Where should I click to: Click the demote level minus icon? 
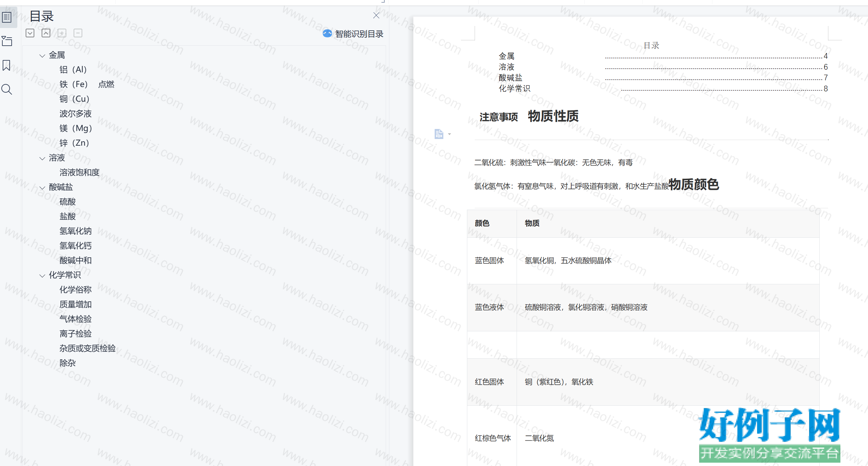[x=78, y=33]
